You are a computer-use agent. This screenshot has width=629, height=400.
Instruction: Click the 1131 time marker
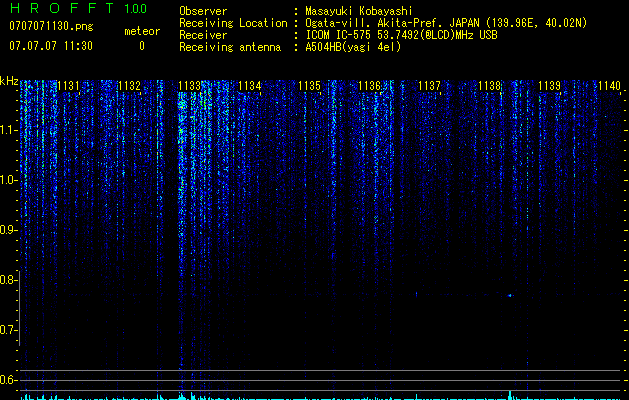click(69, 86)
